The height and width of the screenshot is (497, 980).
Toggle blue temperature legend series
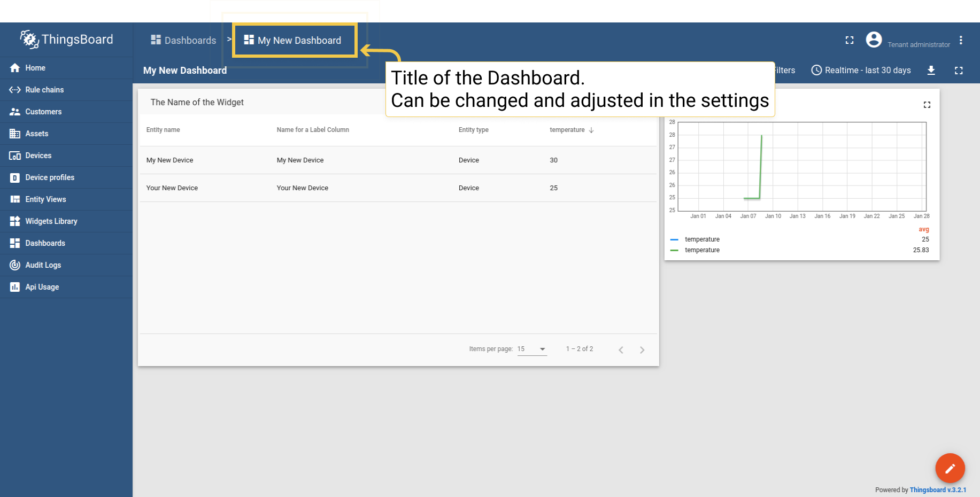coord(695,239)
